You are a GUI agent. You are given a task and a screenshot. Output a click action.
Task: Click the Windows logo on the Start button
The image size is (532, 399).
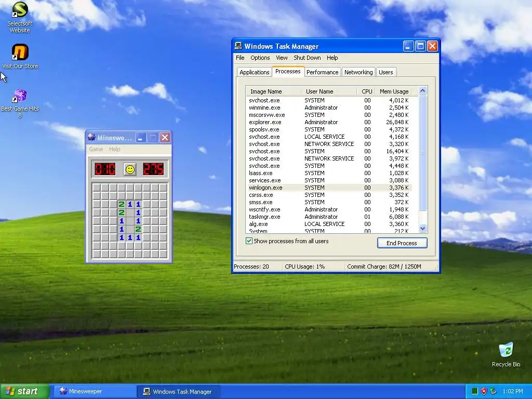coord(10,391)
